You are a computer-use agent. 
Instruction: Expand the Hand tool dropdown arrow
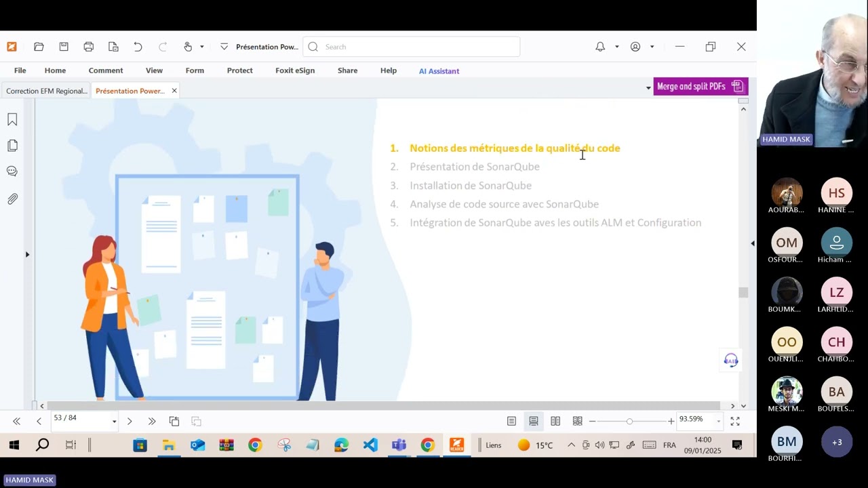click(201, 47)
